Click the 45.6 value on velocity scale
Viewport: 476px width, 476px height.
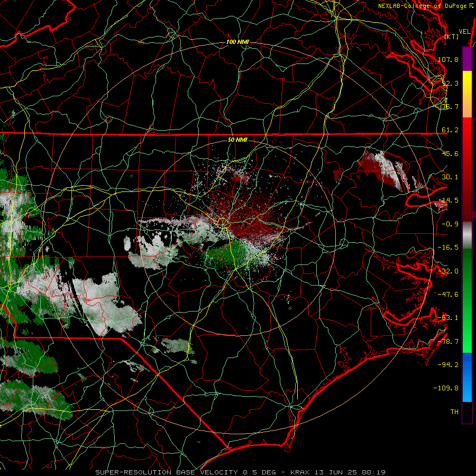pos(450,153)
